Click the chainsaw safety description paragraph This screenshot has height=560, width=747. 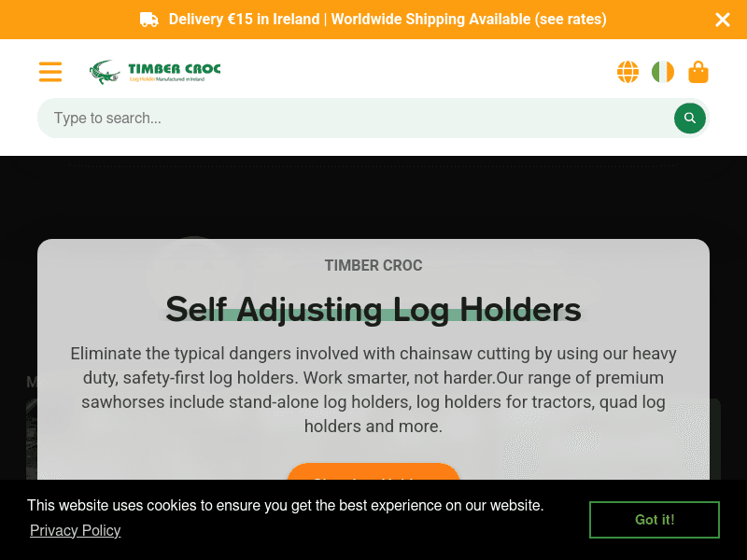tap(373, 389)
